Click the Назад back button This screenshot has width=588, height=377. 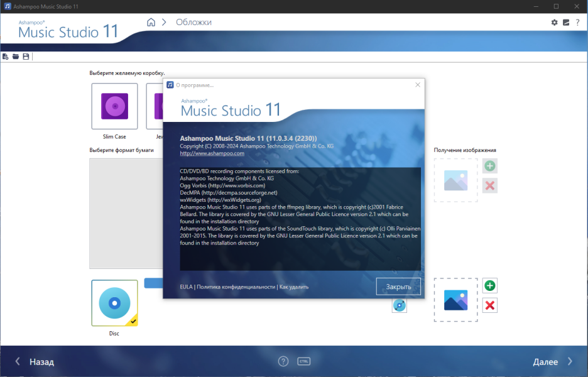coord(35,362)
